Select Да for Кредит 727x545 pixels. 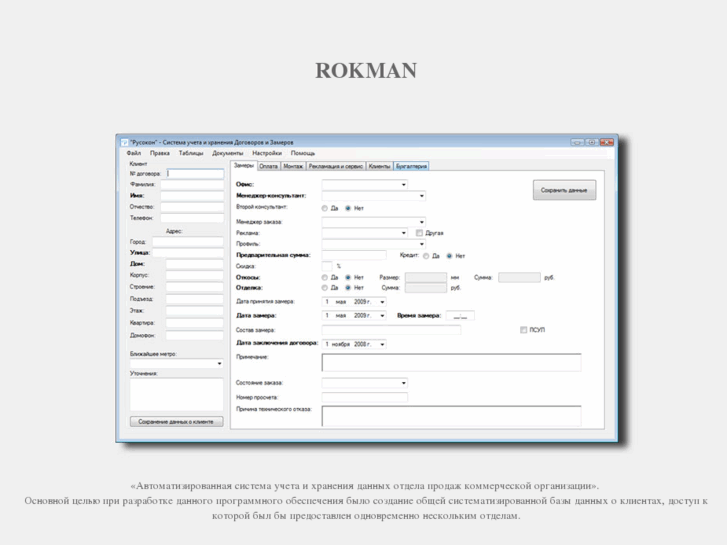[x=426, y=256]
